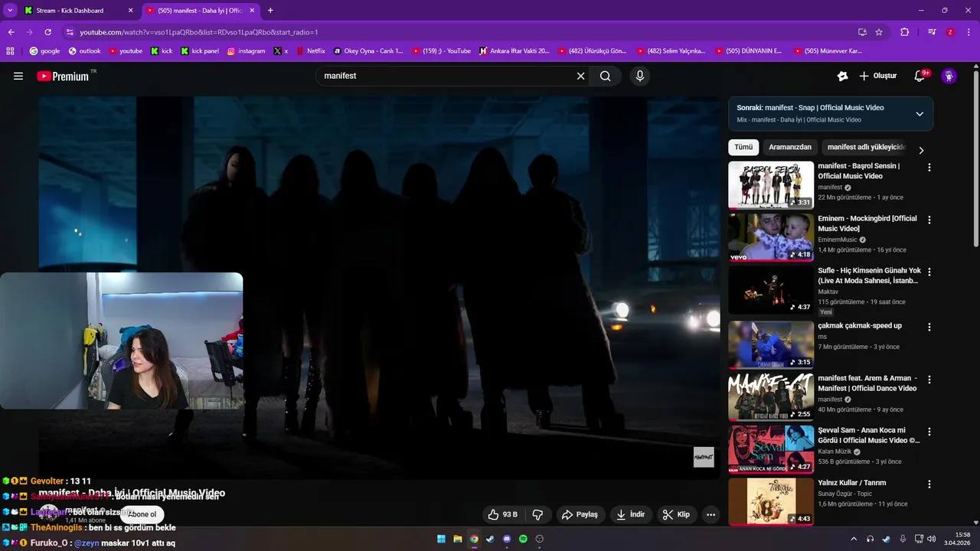Open options for Başrol Sensin video

coord(929,167)
